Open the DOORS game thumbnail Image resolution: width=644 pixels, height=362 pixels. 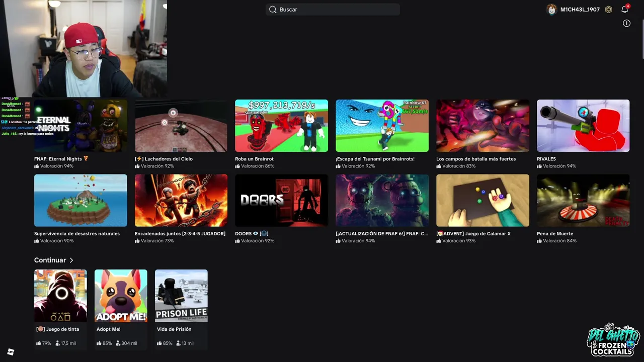click(281, 201)
